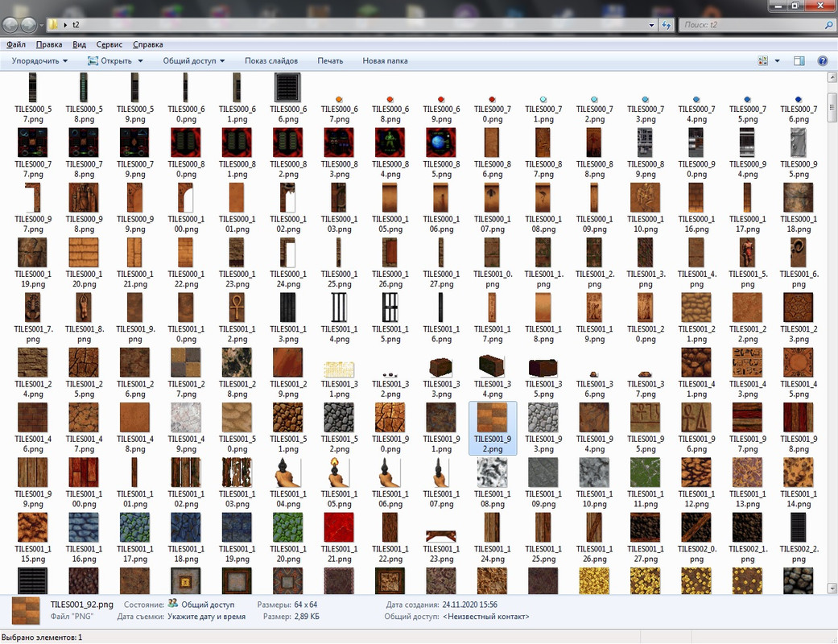Click folder icon in the address bar

click(53, 25)
